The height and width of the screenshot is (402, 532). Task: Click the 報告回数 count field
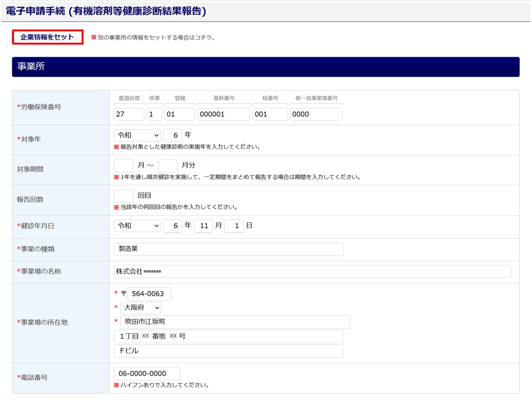point(123,196)
